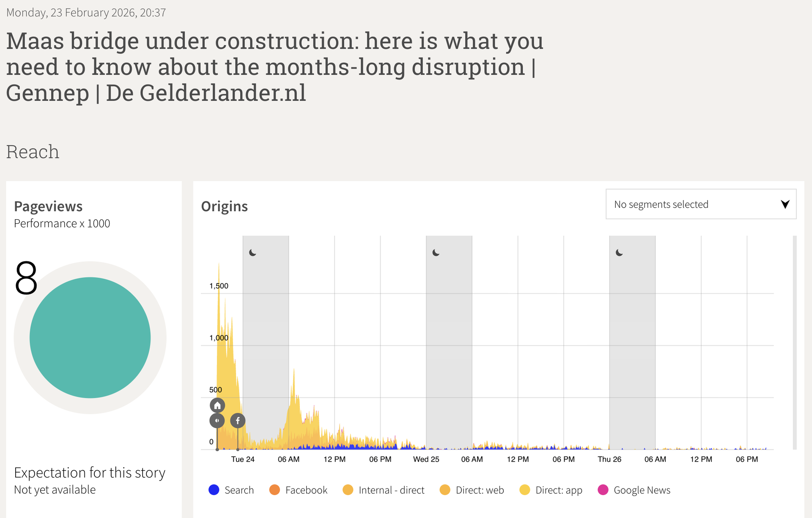Click the moon icon for Wednesday night
The image size is (812, 518).
click(436, 253)
